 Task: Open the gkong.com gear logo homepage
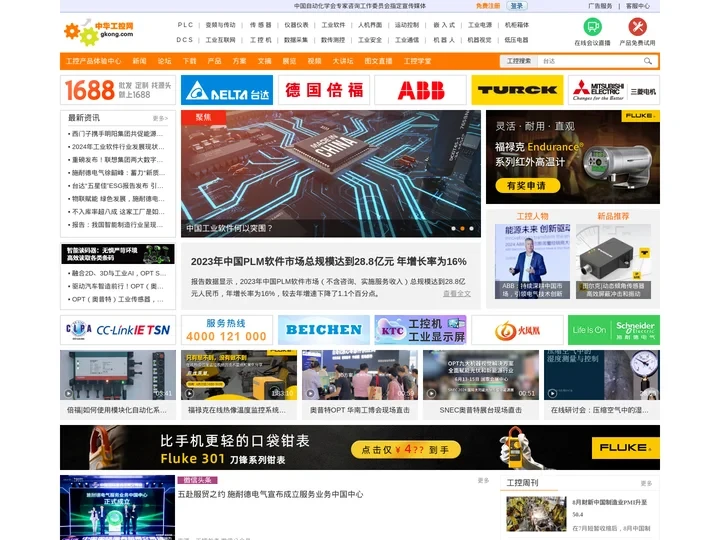(x=99, y=31)
